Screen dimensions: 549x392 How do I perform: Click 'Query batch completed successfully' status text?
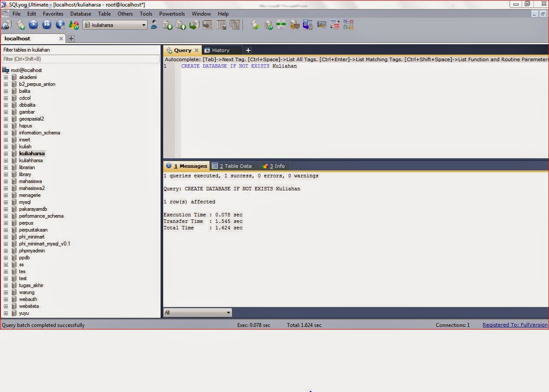pos(43,325)
